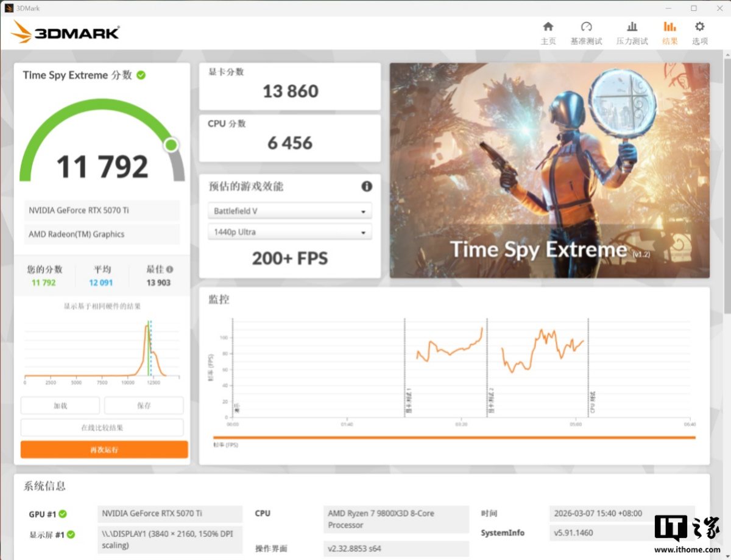Click the average score 12 091

[101, 282]
